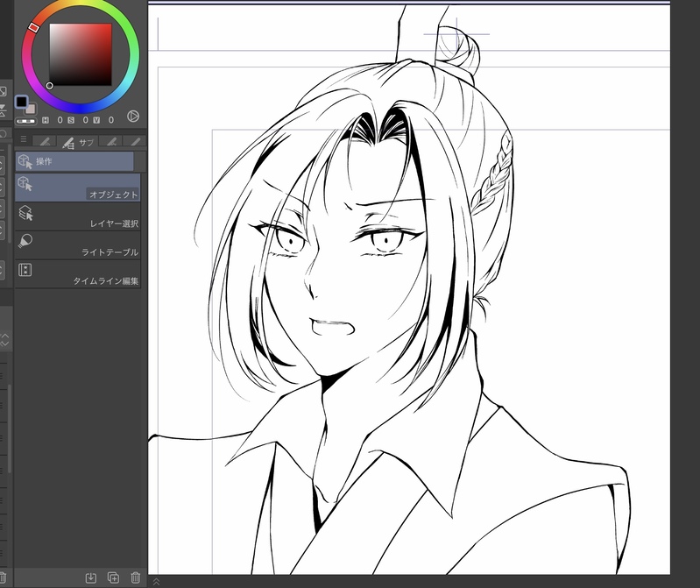This screenshot has width=700, height=588.
Task: Click the hue ring handle marker
Action: [x=33, y=28]
